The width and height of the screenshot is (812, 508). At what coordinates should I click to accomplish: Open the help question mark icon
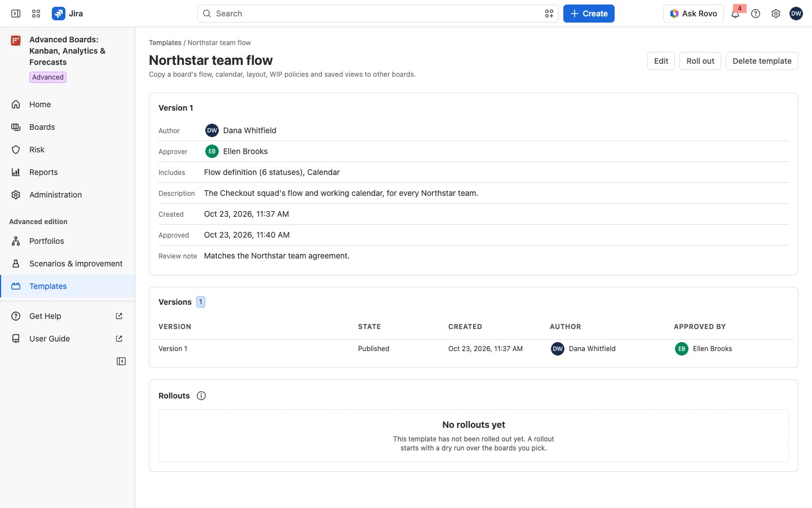[756, 14]
